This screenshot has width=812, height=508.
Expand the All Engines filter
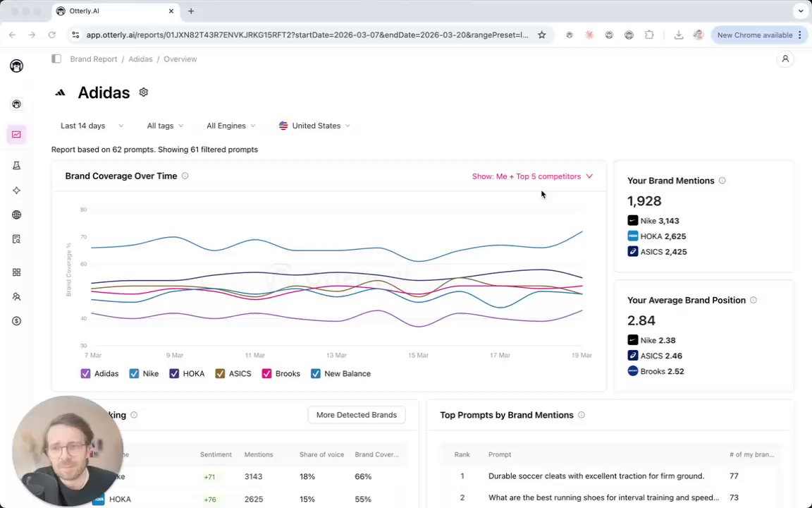[230, 126]
